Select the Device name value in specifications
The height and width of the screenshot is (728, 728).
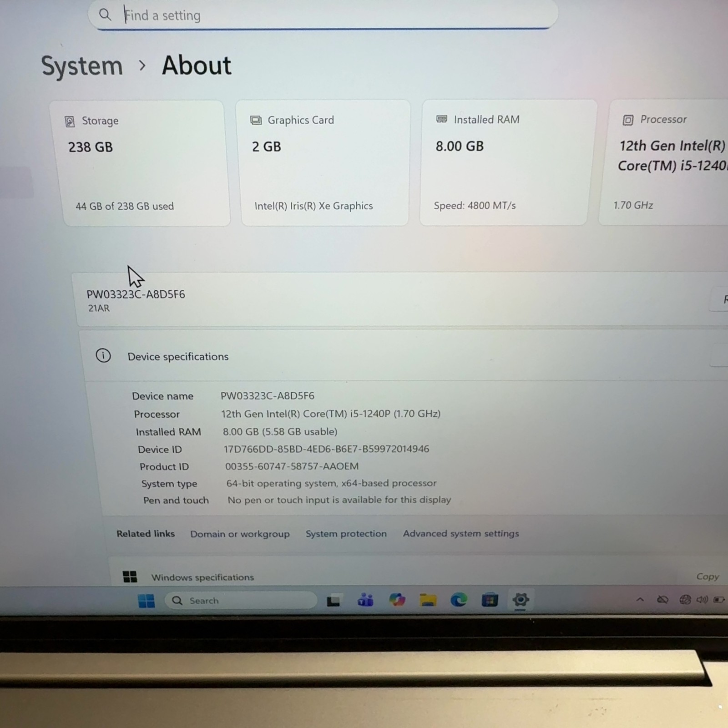268,395
